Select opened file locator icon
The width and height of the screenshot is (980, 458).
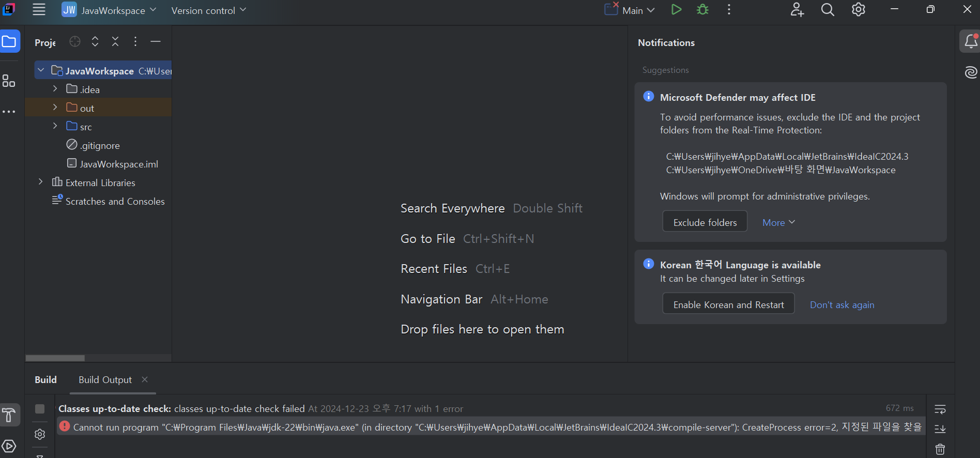75,42
